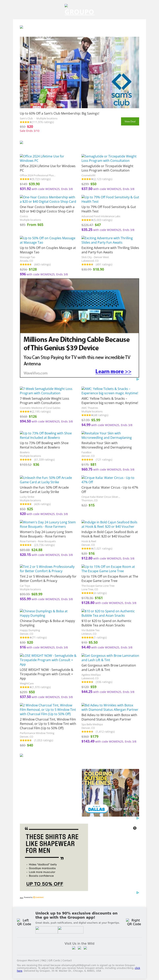Viewport: 159px width, 980px height.
Task: Open the Gift Cards footer link
Action: [x=54, y=961]
